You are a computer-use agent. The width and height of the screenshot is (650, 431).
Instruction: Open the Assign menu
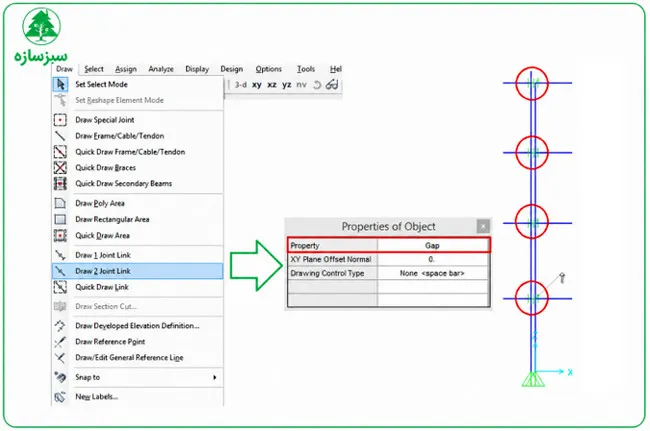click(x=126, y=69)
